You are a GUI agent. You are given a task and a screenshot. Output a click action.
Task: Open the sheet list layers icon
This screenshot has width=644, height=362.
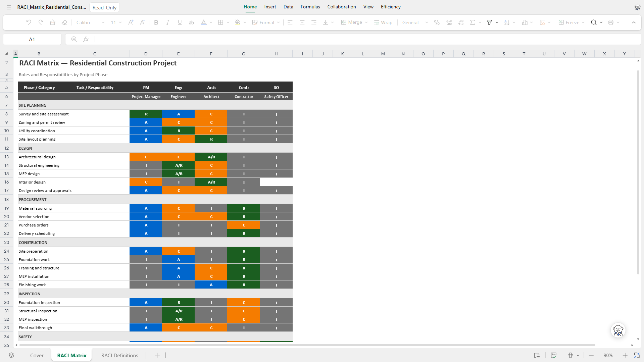tap(11, 355)
